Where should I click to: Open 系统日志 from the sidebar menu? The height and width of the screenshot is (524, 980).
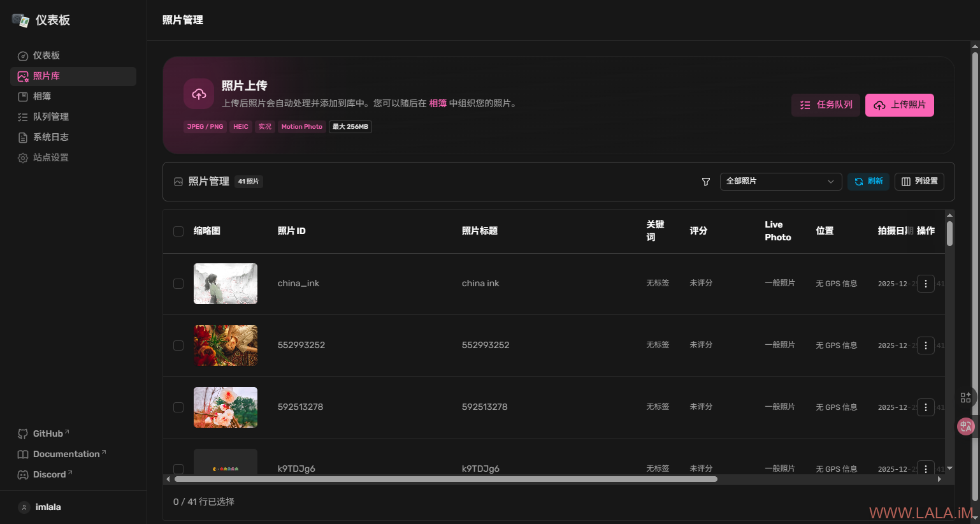click(x=50, y=137)
